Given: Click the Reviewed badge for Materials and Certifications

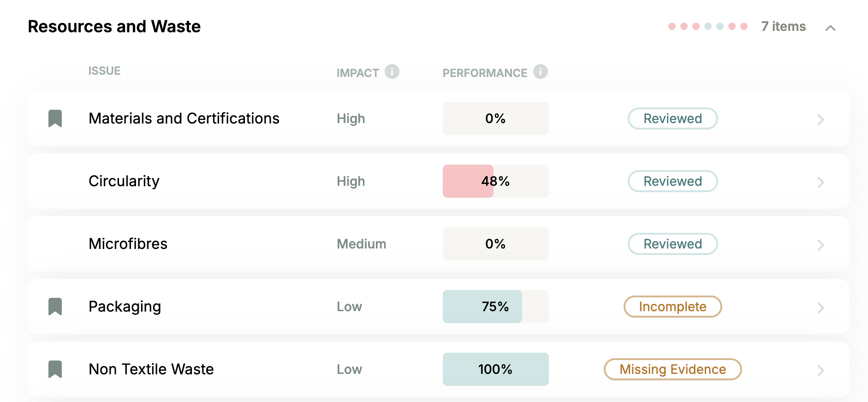Looking at the screenshot, I should [672, 118].
